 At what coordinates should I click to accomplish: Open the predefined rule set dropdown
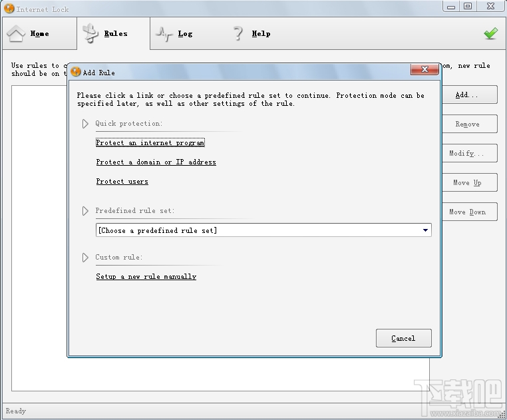click(263, 230)
